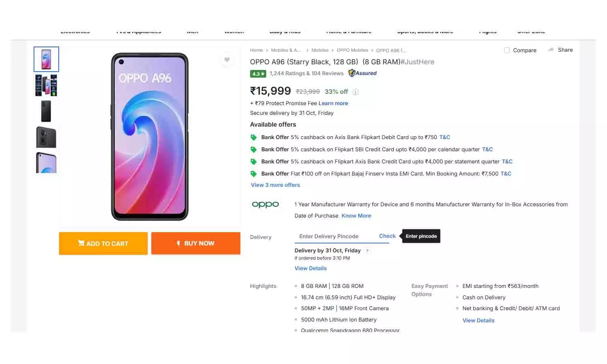Open the Baby & Kids dropdown

pos(285,31)
